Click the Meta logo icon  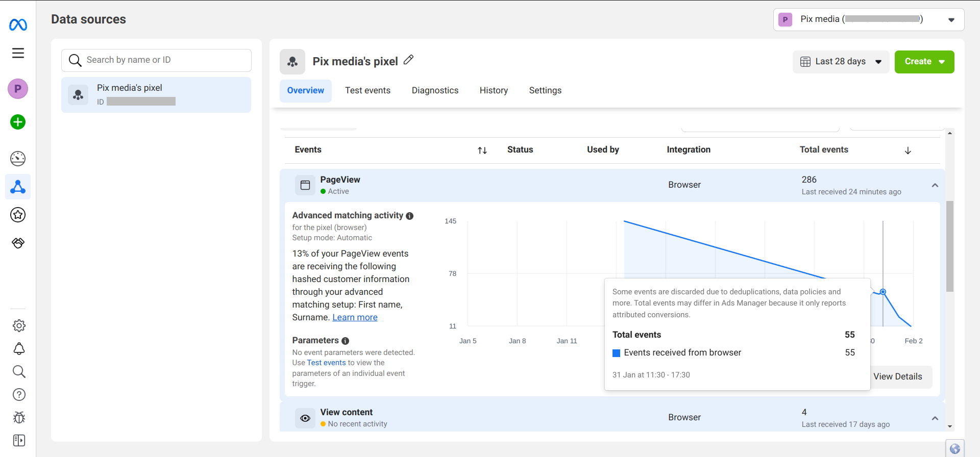[18, 24]
